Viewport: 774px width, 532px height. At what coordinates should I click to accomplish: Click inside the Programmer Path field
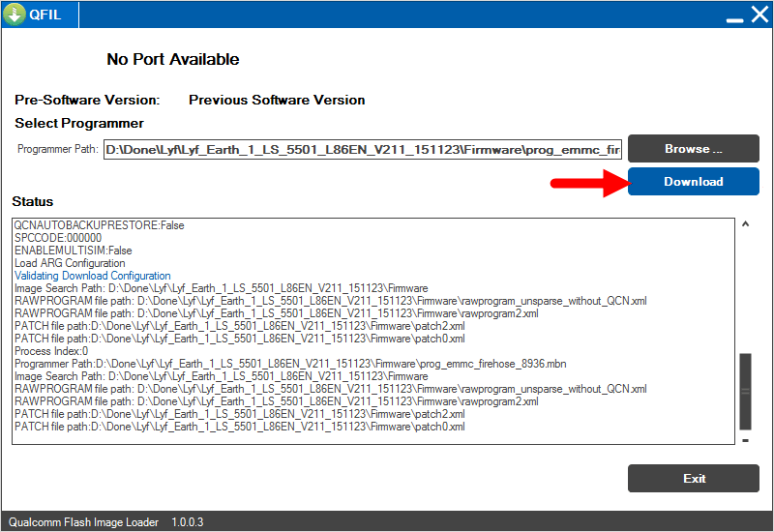tap(362, 150)
